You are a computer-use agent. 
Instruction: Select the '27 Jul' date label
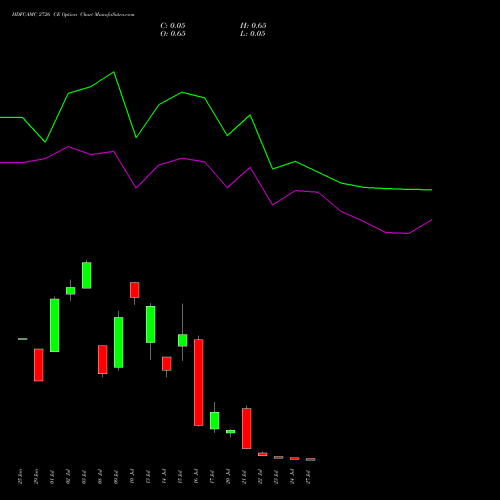pyautogui.click(x=308, y=477)
